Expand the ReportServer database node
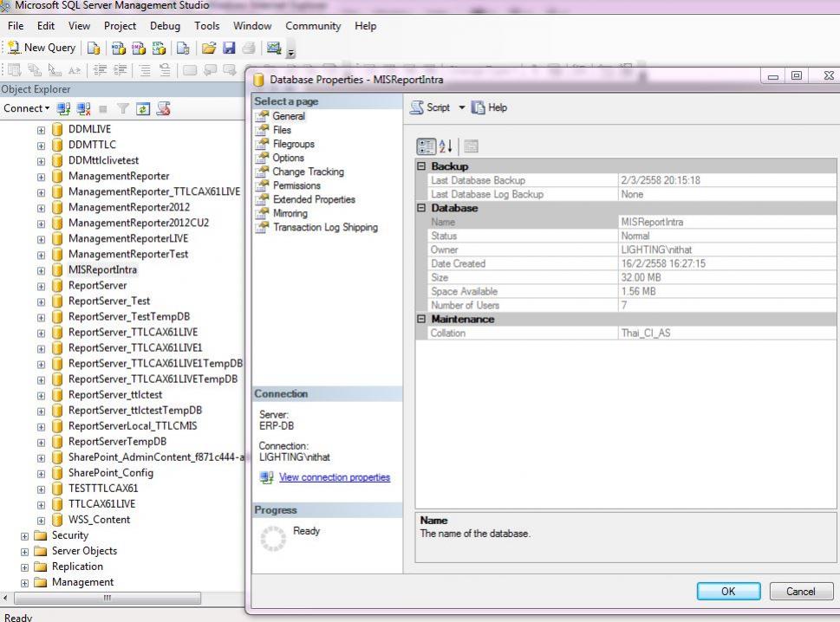The height and width of the screenshot is (622, 840). coord(41,286)
